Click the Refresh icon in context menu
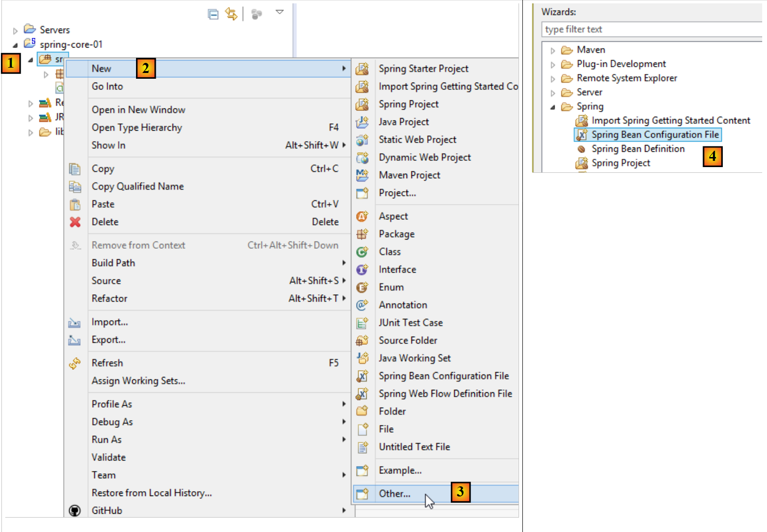Image resolution: width=767 pixels, height=532 pixels. pyautogui.click(x=75, y=363)
